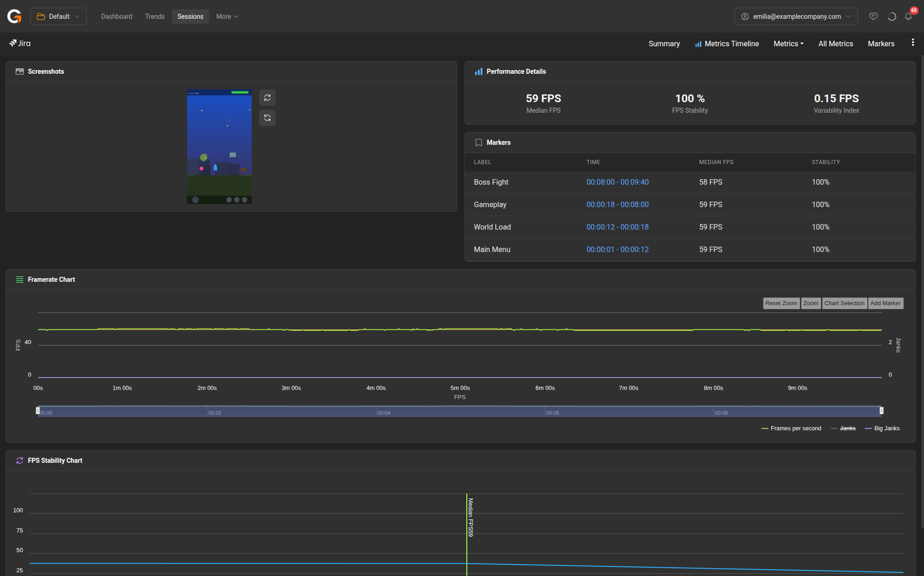Click the right handle of chart range slider
Screen dimensions: 924x576
881,411
